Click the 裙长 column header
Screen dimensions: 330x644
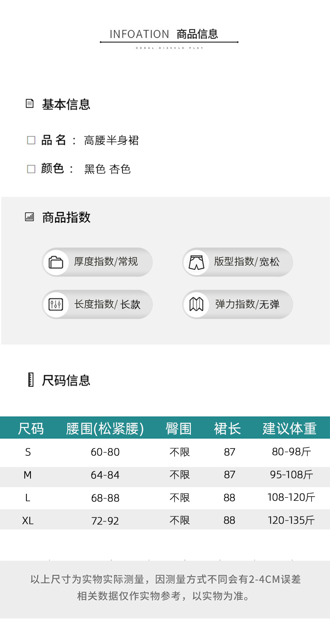tap(228, 428)
